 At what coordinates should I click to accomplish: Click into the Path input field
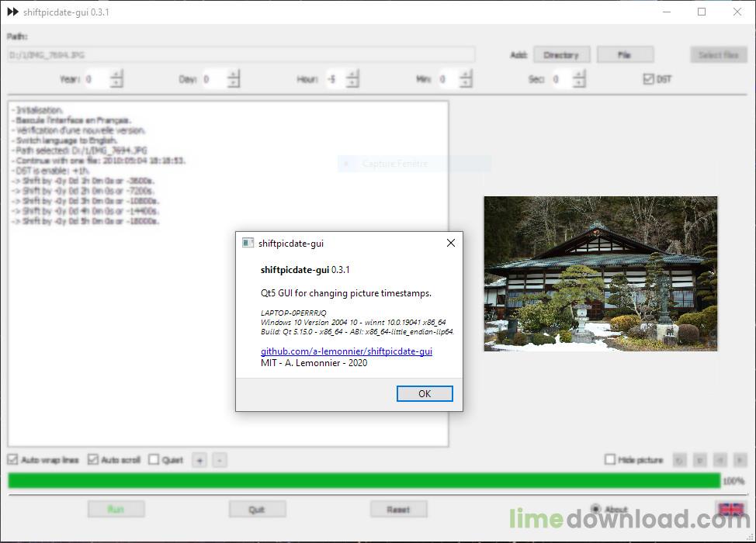[241, 55]
